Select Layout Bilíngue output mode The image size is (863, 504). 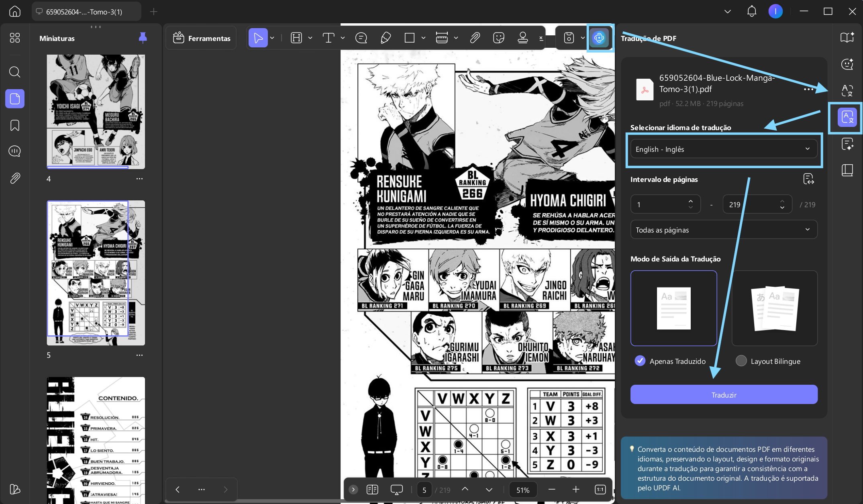pos(741,361)
